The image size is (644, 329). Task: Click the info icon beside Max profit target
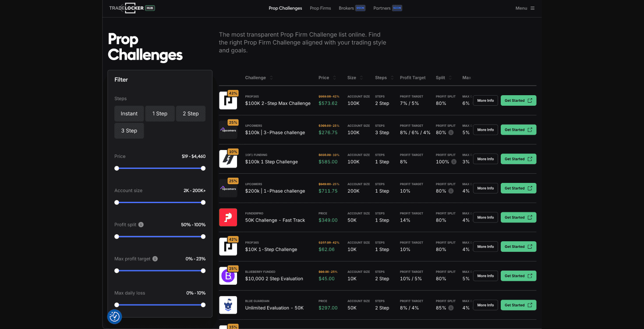[155, 259]
